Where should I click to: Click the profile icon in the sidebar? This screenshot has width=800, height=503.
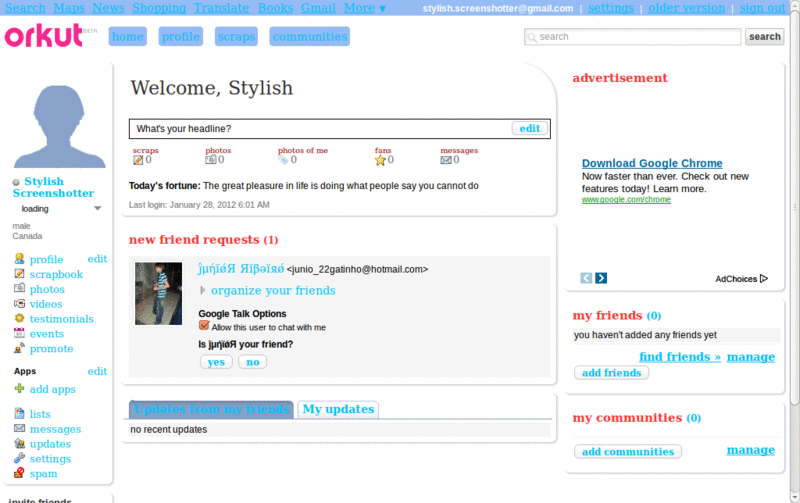(19, 259)
